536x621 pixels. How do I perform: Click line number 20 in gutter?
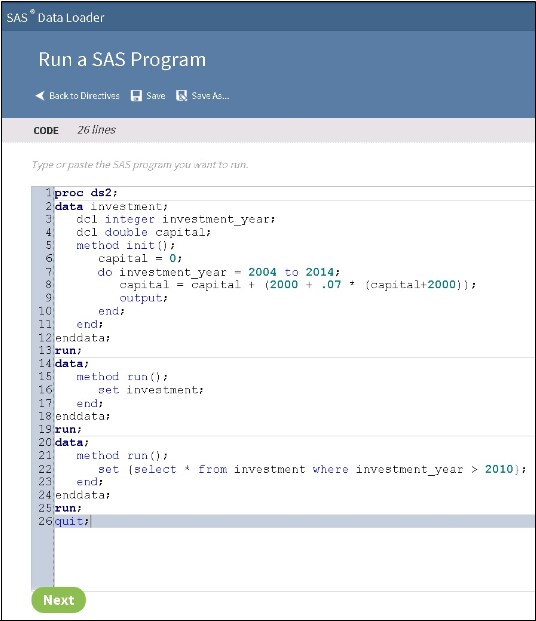[x=45, y=442]
